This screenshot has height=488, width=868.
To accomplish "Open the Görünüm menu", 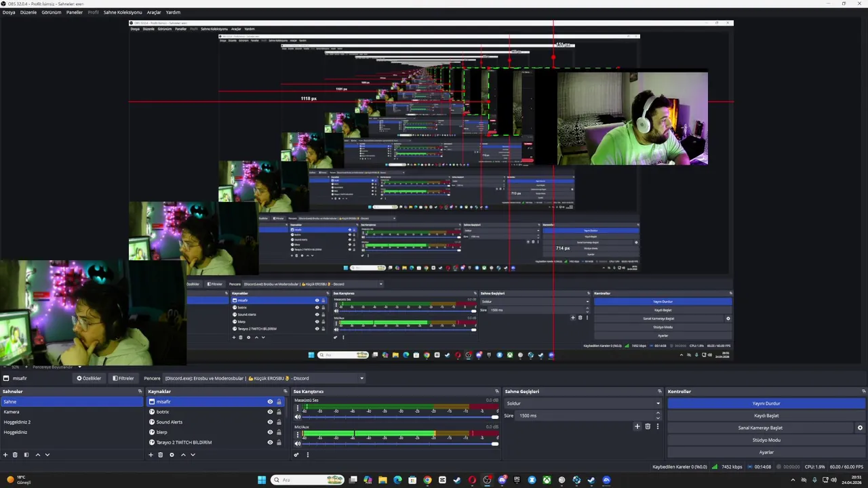I will 52,12.
